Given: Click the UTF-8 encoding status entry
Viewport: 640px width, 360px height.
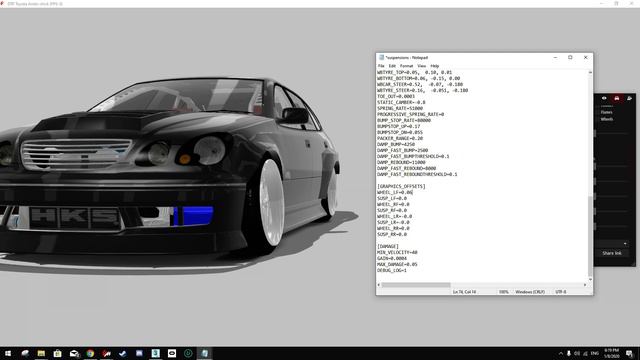Looking at the screenshot, I should (560, 292).
